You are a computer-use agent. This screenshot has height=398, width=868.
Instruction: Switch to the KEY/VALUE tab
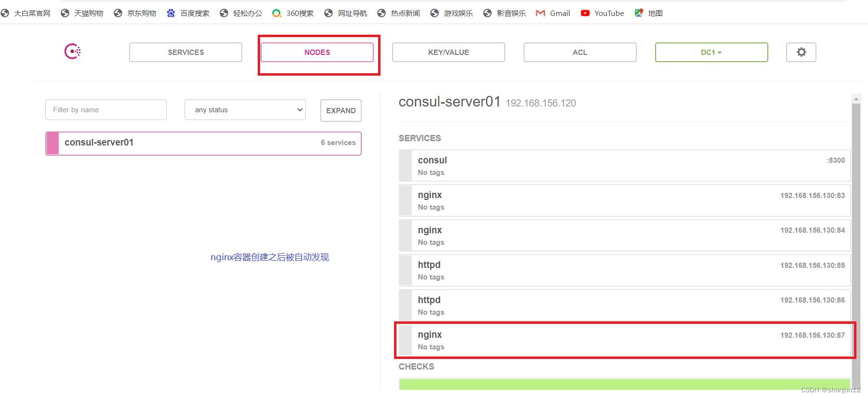click(448, 52)
